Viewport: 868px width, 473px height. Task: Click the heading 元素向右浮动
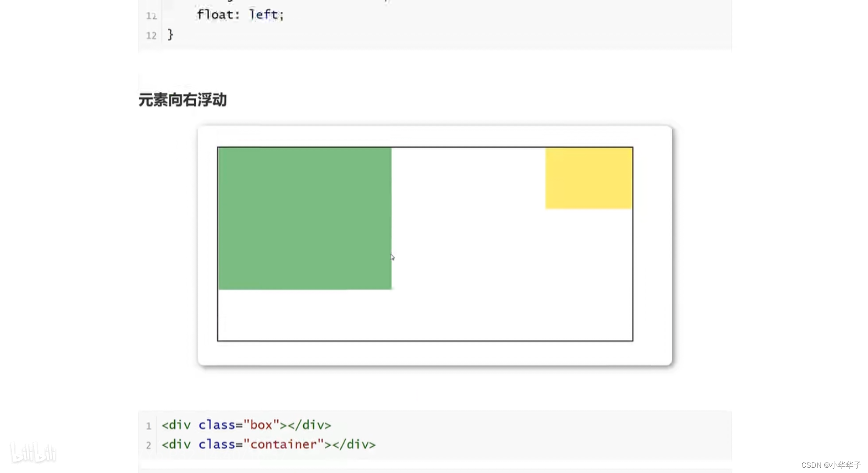183,100
